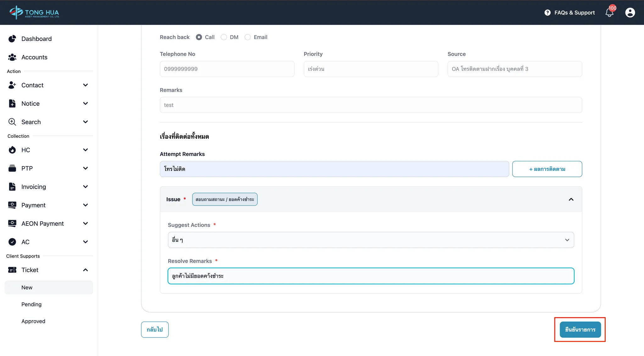Open the Pending tickets menu item
The image size is (644, 356).
(x=31, y=304)
